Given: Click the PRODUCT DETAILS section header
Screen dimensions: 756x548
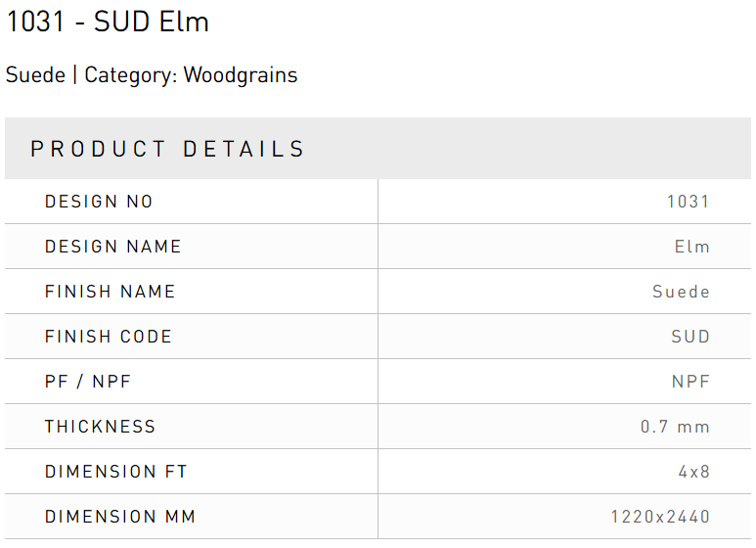Looking at the screenshot, I should (x=168, y=150).
